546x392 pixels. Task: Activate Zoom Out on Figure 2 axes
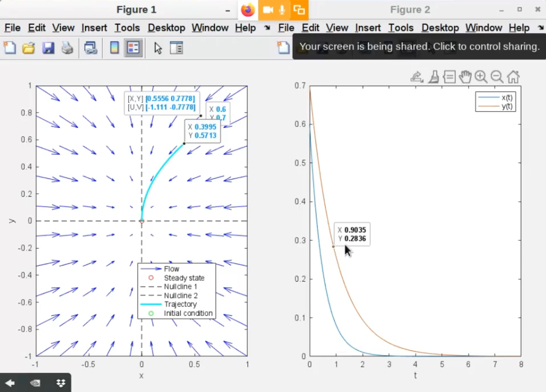(497, 77)
